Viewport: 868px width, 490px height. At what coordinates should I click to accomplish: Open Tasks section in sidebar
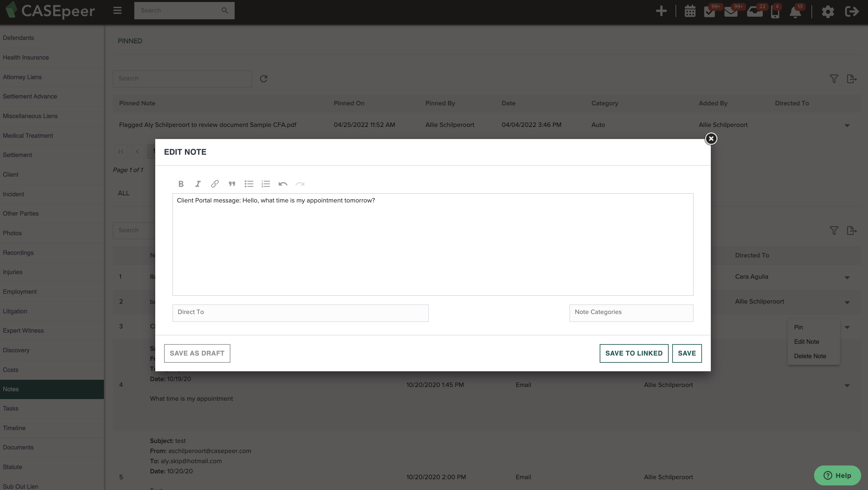(x=52, y=409)
